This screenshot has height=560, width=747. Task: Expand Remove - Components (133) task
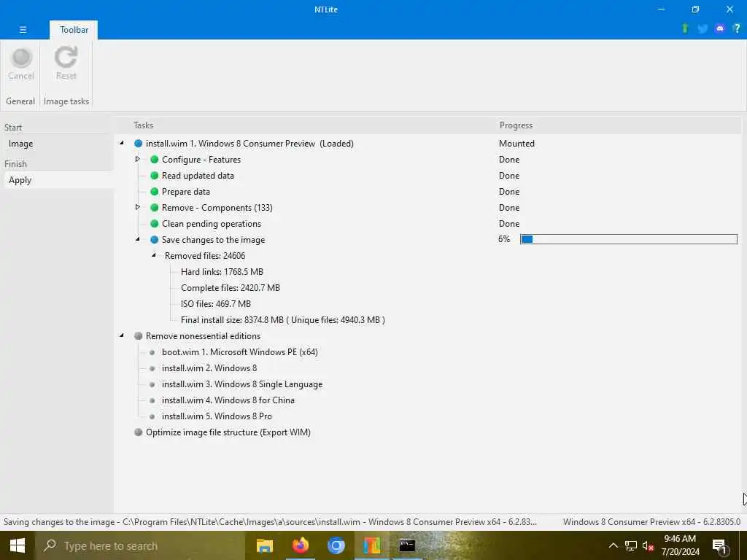pyautogui.click(x=138, y=207)
